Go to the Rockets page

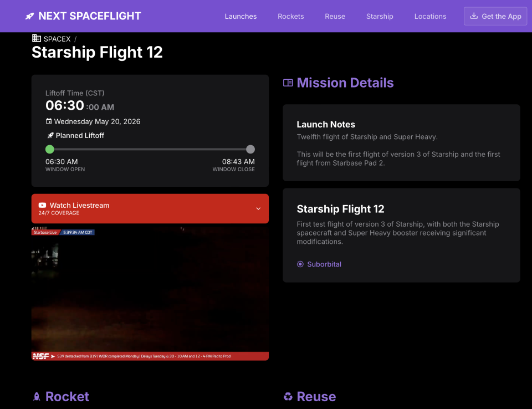pyautogui.click(x=291, y=16)
